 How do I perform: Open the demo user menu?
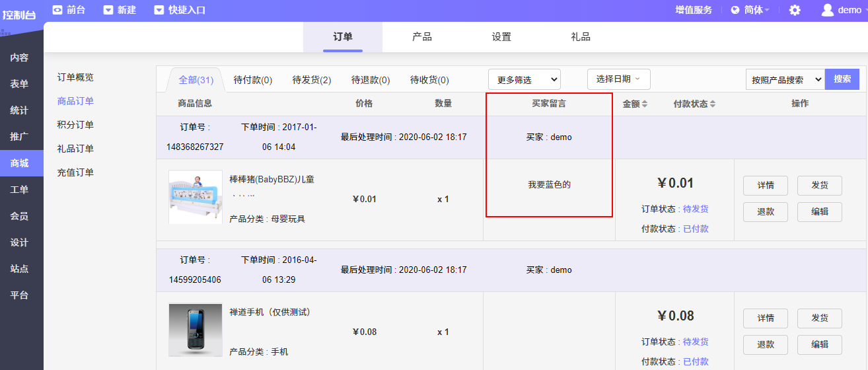pos(850,10)
